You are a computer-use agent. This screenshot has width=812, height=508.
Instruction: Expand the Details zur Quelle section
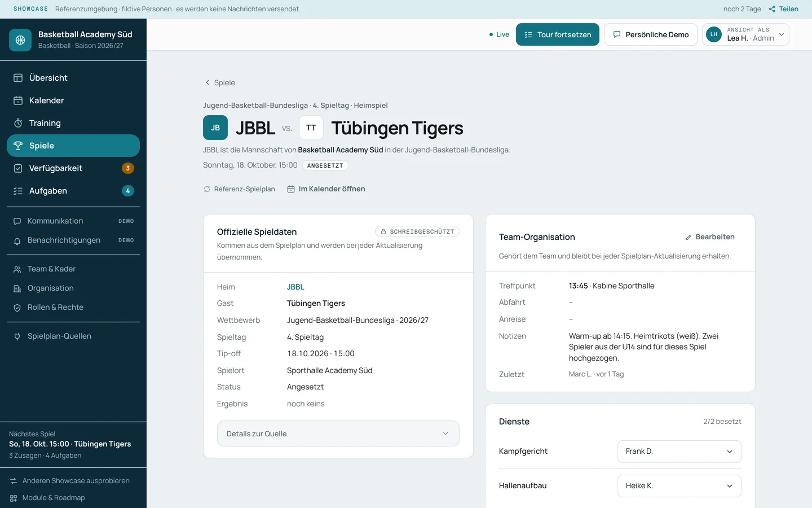coord(338,433)
